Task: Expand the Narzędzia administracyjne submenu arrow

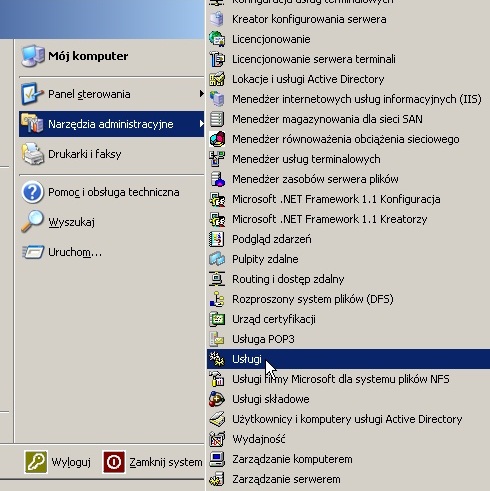Action: tap(201, 124)
